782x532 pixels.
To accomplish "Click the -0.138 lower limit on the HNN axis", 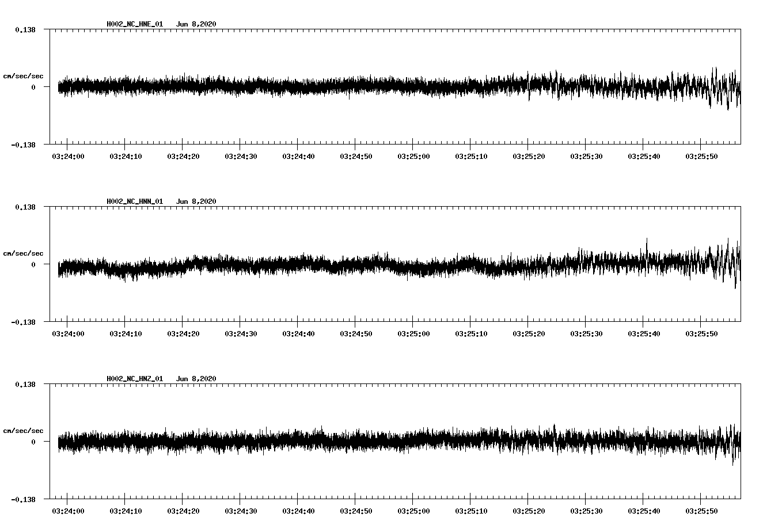I will [x=23, y=322].
